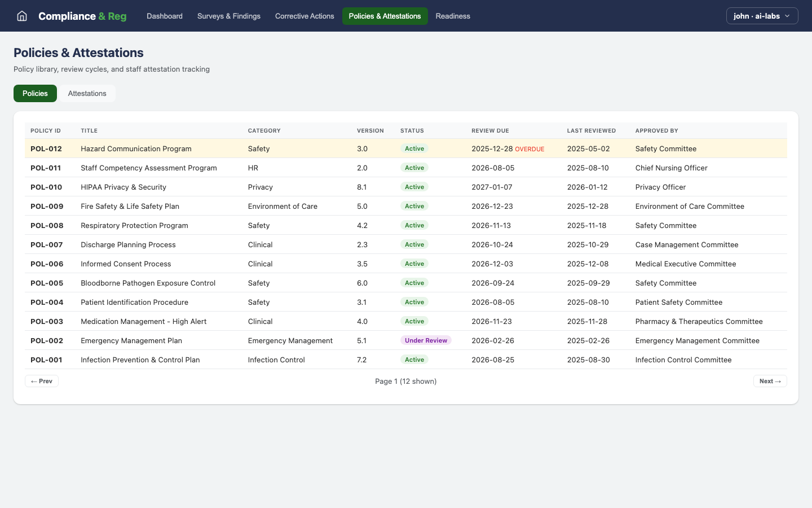Click the Active badge for POL-009
Screen dimensions: 812x508
click(x=414, y=206)
